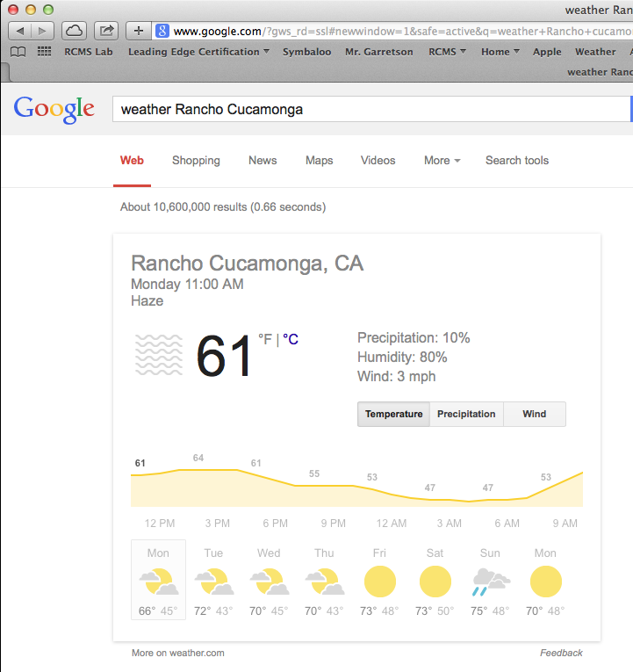Select Thursday's partly cloudy forecast icon

click(324, 582)
